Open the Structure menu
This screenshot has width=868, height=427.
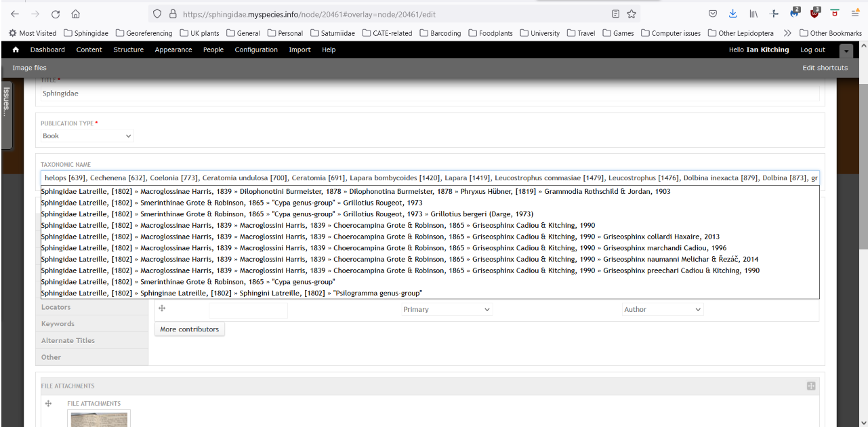128,49
